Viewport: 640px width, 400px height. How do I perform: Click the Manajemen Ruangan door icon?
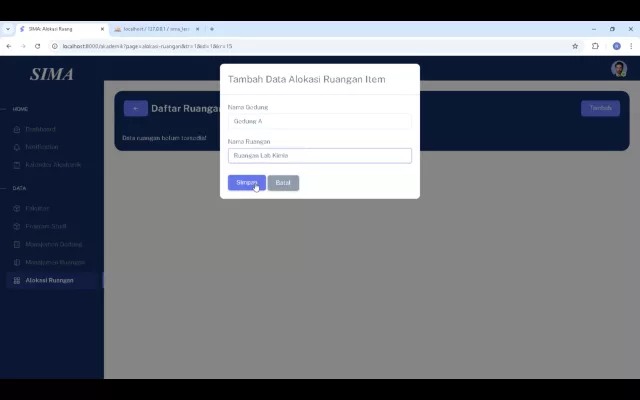point(17,262)
